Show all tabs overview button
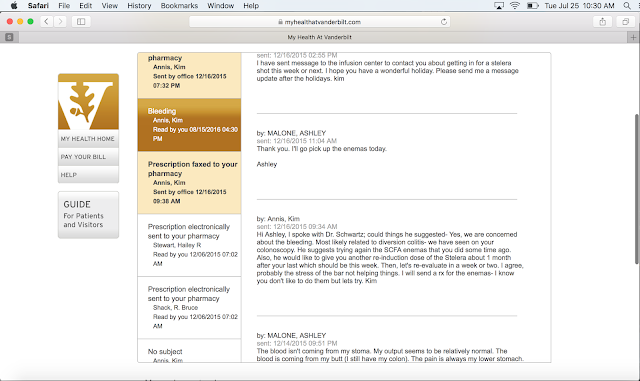This screenshot has width=640, height=381. point(625,22)
